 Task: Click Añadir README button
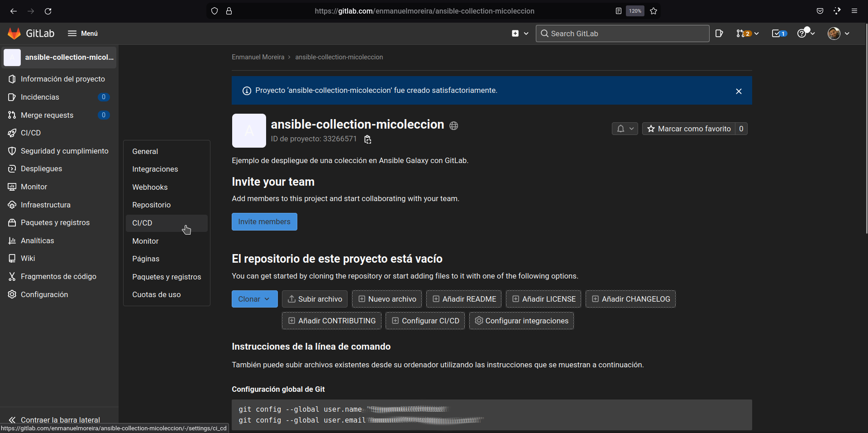[x=464, y=299]
